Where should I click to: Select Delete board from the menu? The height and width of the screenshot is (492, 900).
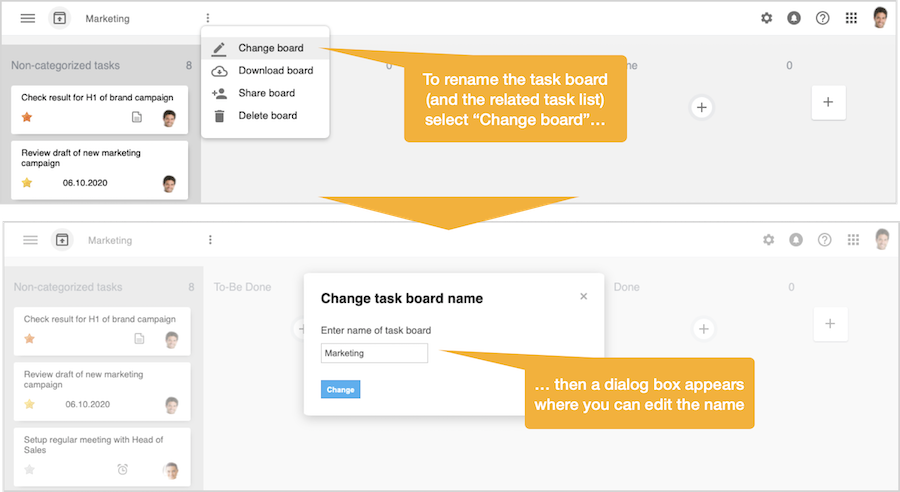pyautogui.click(x=265, y=115)
